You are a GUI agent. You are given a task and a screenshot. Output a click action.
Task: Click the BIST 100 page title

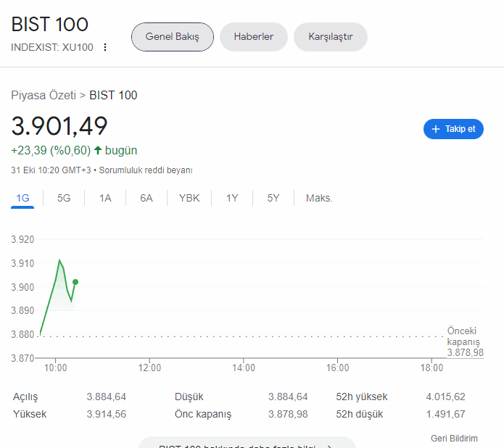49,25
